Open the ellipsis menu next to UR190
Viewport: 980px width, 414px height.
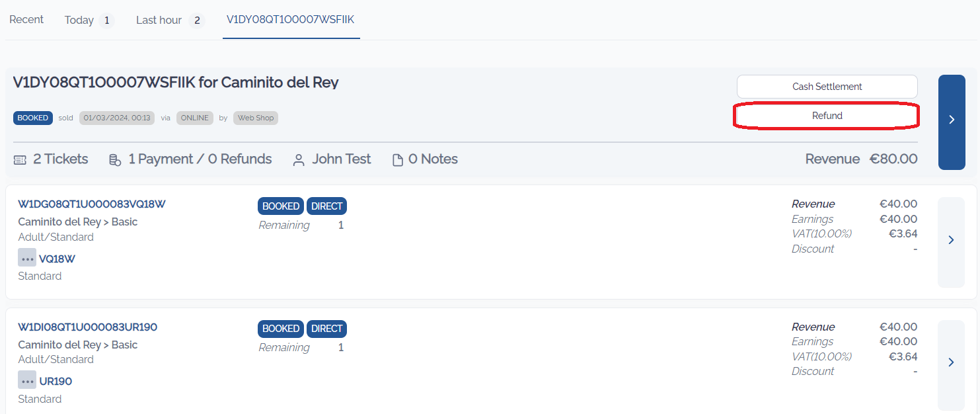(27, 381)
